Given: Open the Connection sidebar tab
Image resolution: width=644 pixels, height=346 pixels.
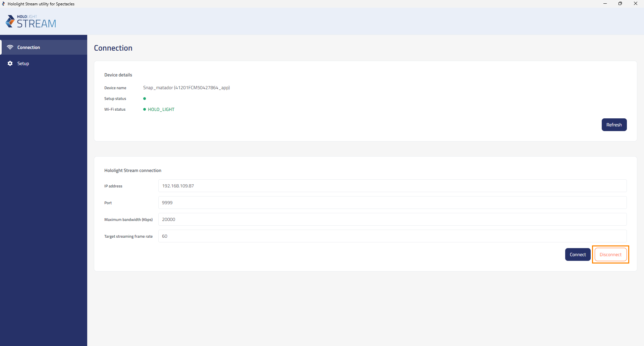Looking at the screenshot, I should (44, 47).
